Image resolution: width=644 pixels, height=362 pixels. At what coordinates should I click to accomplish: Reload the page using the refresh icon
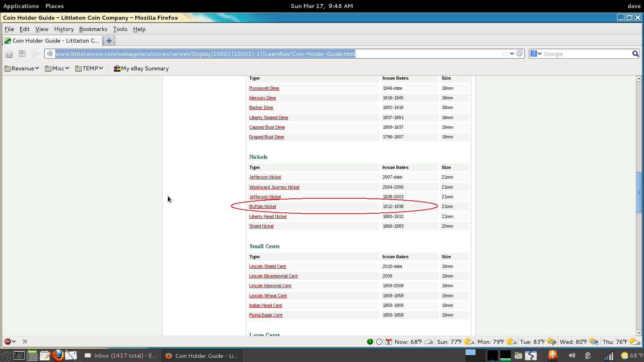point(520,53)
